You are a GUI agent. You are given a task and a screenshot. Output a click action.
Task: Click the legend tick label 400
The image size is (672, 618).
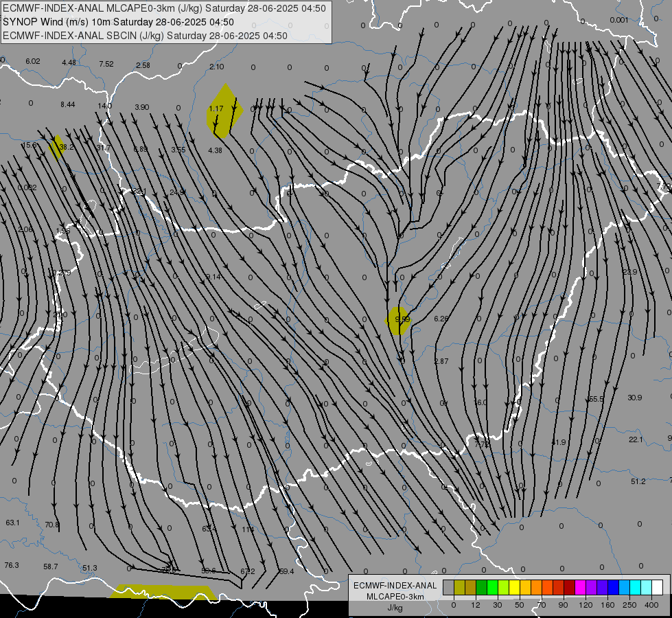point(651,605)
